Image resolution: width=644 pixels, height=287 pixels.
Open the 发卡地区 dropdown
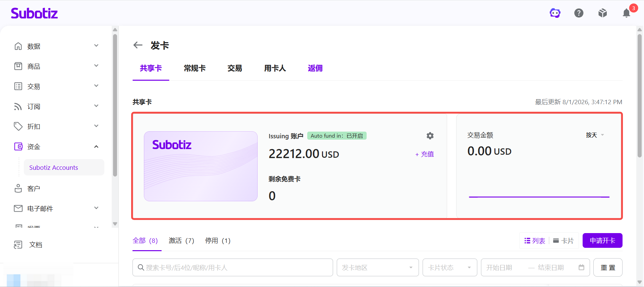(378, 268)
